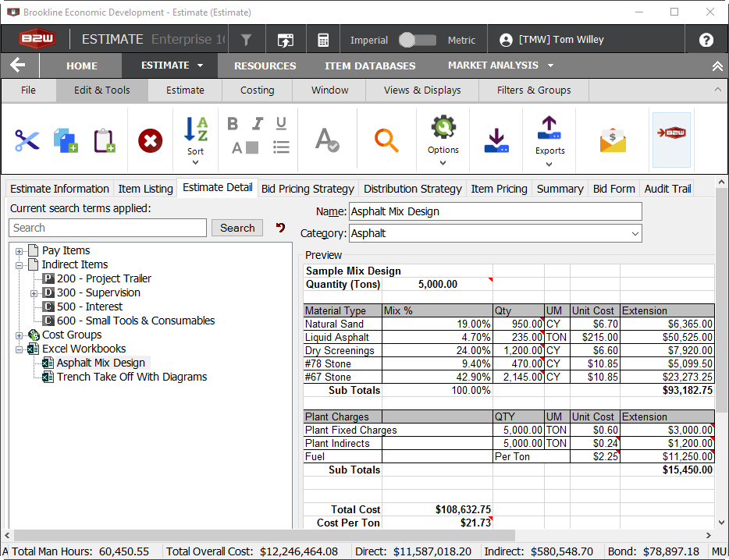
Task: Collapse ribbon tab bar chevron
Action: (x=718, y=89)
